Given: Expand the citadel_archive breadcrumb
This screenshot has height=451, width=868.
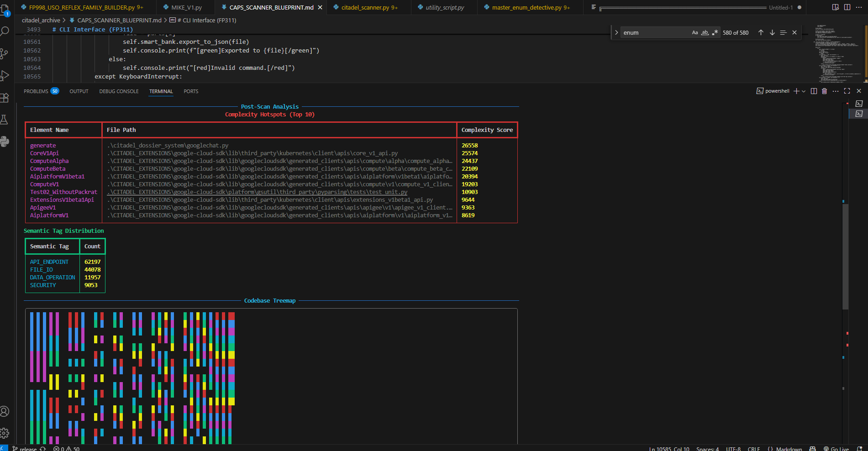Looking at the screenshot, I should coord(41,20).
